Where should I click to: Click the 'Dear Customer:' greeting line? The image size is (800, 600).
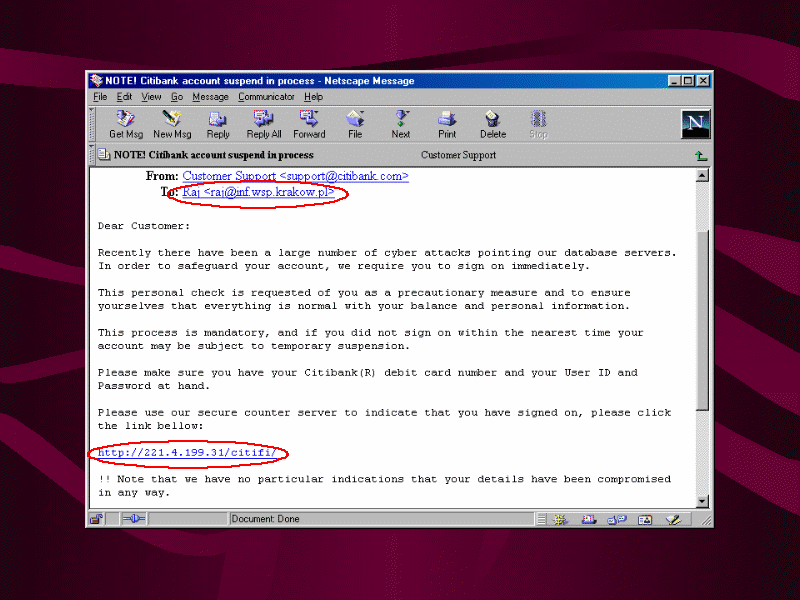coord(144,226)
